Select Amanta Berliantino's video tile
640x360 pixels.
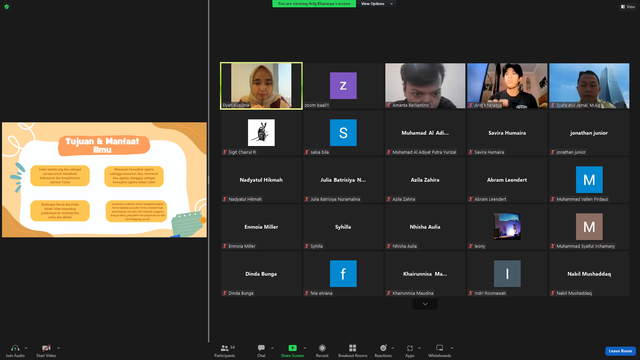425,86
